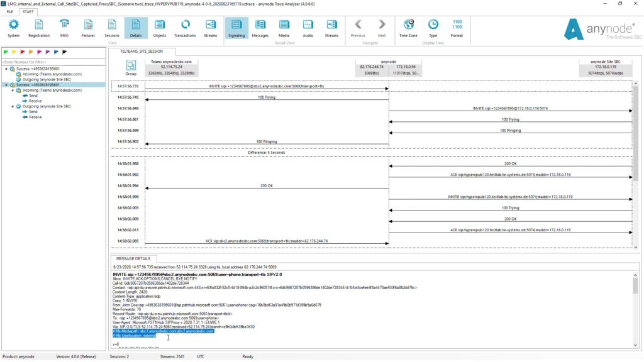Screen dimensions: 644x362
Task: Open the MWI view
Action: [x=65, y=28]
